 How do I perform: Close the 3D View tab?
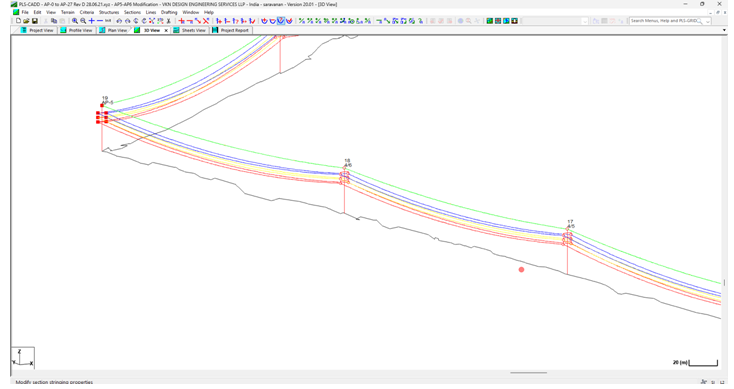[166, 30]
